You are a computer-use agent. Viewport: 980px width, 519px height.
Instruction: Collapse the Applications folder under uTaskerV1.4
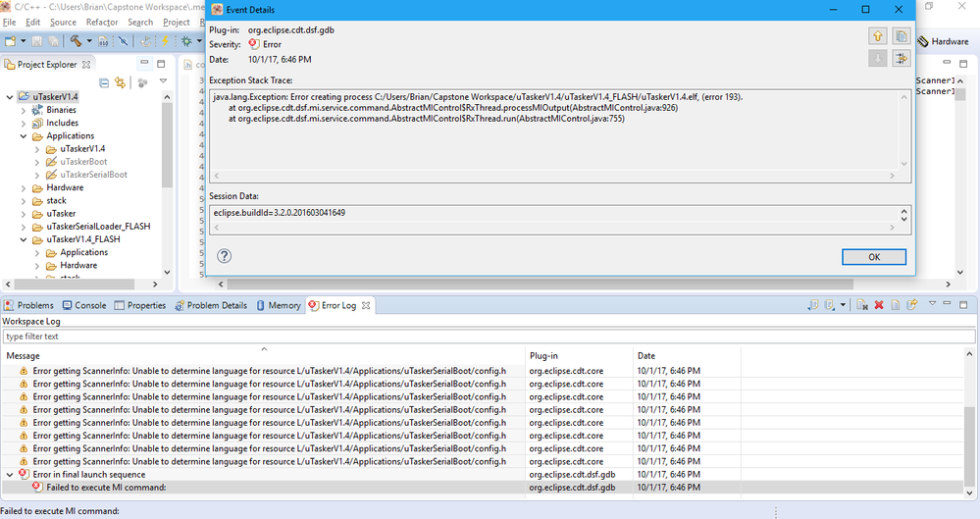(24, 136)
